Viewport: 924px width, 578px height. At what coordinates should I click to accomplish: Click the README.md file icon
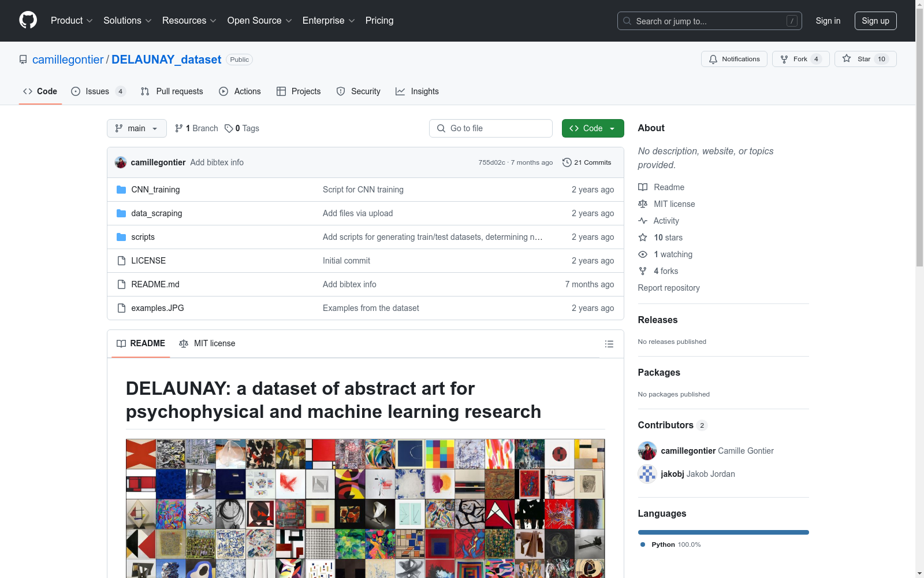[x=121, y=284]
